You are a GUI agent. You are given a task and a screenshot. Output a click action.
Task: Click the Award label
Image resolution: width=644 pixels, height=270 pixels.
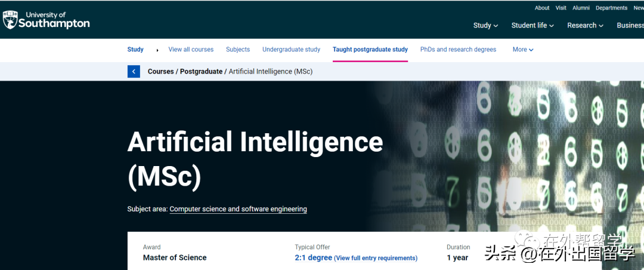coord(151,247)
